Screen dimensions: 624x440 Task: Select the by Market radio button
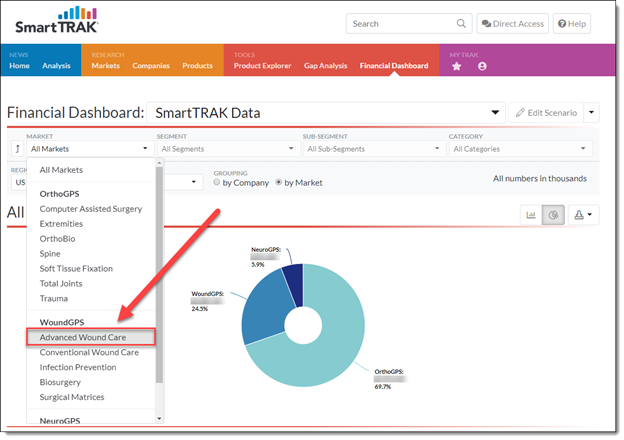tap(279, 182)
